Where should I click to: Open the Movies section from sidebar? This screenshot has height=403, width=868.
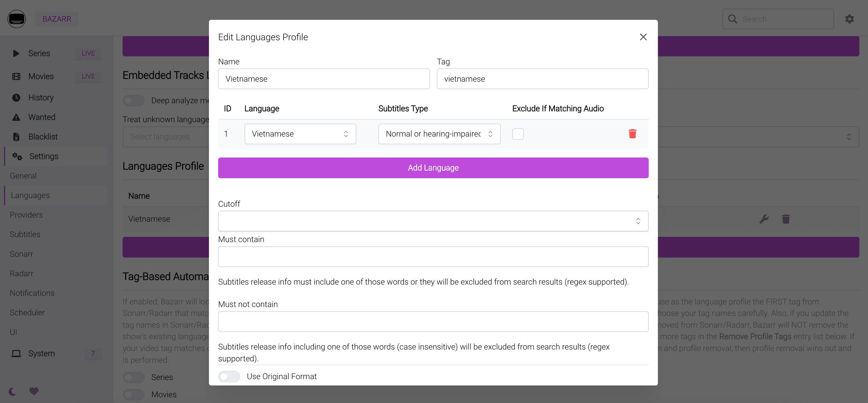pos(16,76)
